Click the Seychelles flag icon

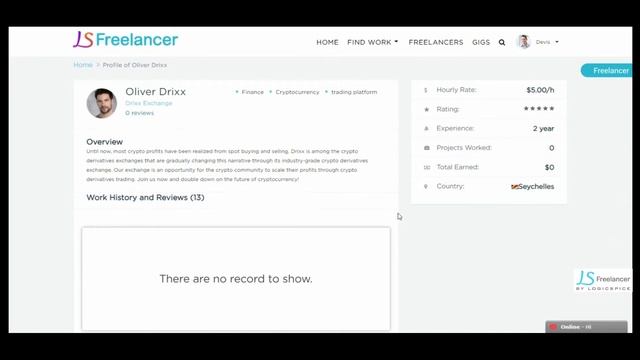click(x=514, y=187)
